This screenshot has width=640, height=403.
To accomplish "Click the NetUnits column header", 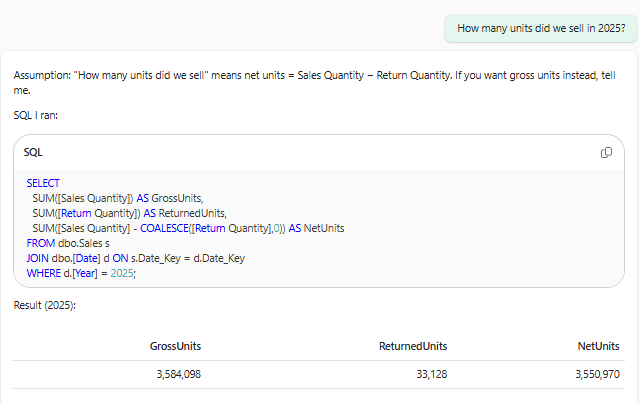I will pos(598,346).
